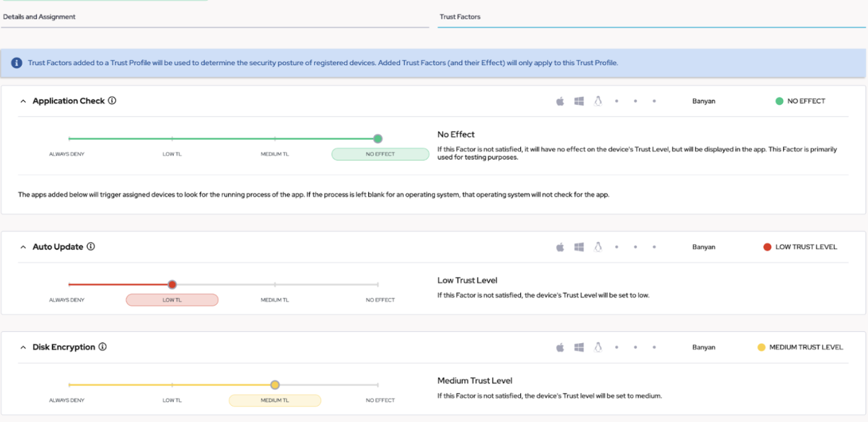Click the Application Check section title
Image resolution: width=868 pixels, height=422 pixels.
pyautogui.click(x=69, y=101)
